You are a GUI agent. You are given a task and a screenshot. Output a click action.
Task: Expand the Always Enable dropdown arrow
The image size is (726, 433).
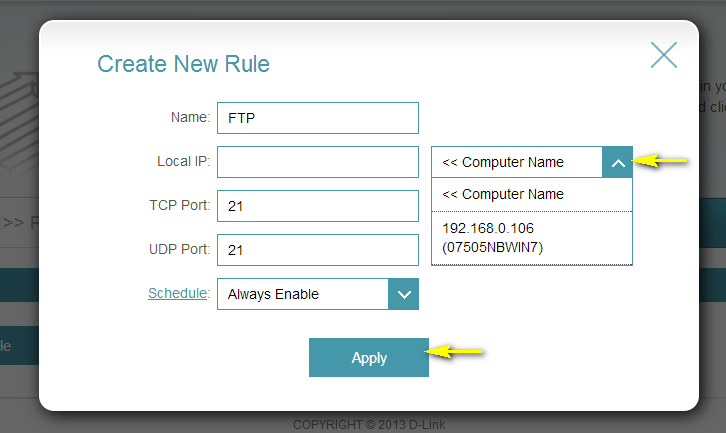[x=404, y=294]
